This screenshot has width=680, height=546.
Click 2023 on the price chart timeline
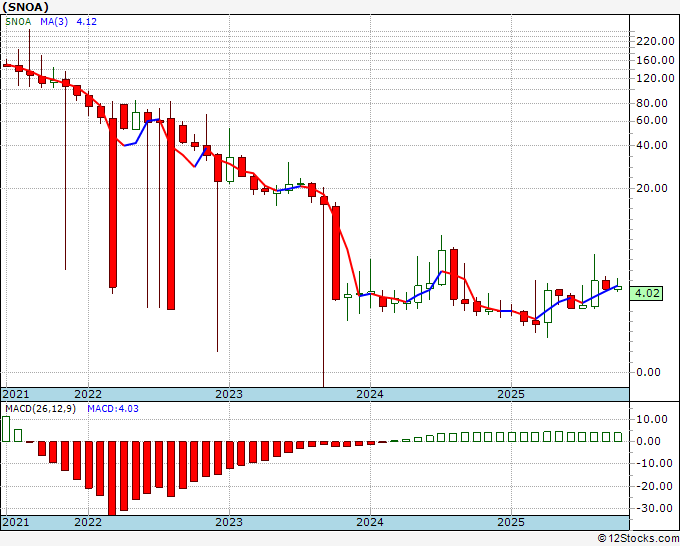pos(229,394)
